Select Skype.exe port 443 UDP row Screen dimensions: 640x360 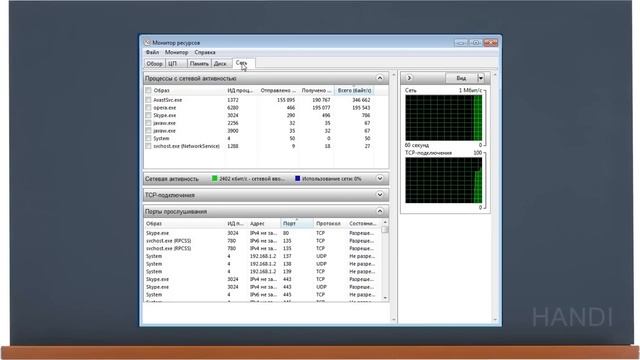click(x=263, y=287)
